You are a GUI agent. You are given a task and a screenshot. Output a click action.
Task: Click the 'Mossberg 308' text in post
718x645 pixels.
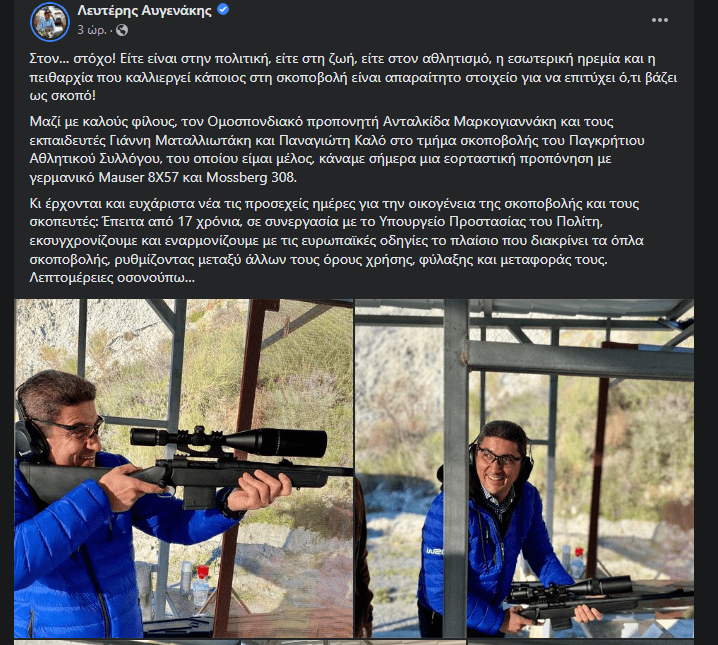(251, 177)
